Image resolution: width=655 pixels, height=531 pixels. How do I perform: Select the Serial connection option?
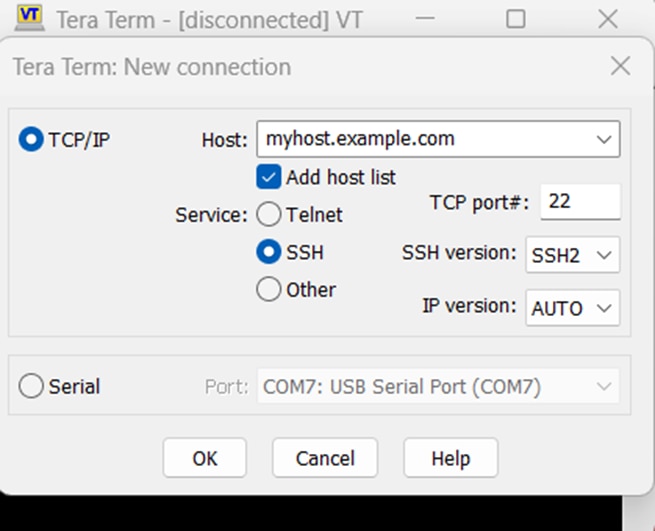(31, 386)
